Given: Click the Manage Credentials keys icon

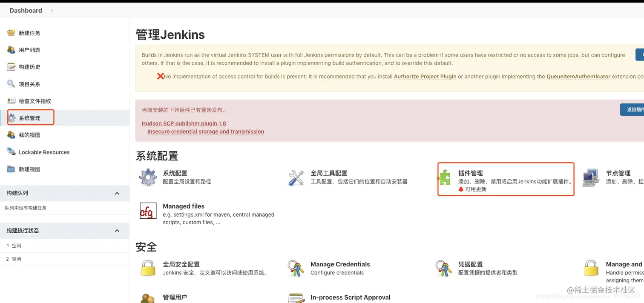Looking at the screenshot, I should 296,269.
